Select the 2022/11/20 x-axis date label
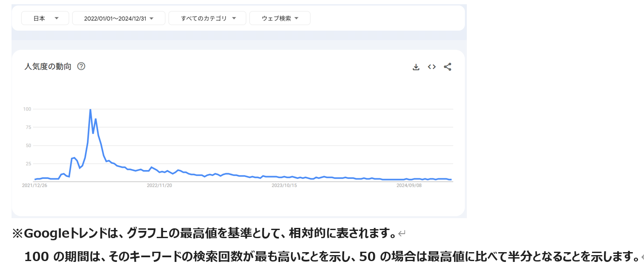Image resolution: width=644 pixels, height=270 pixels. 159,185
